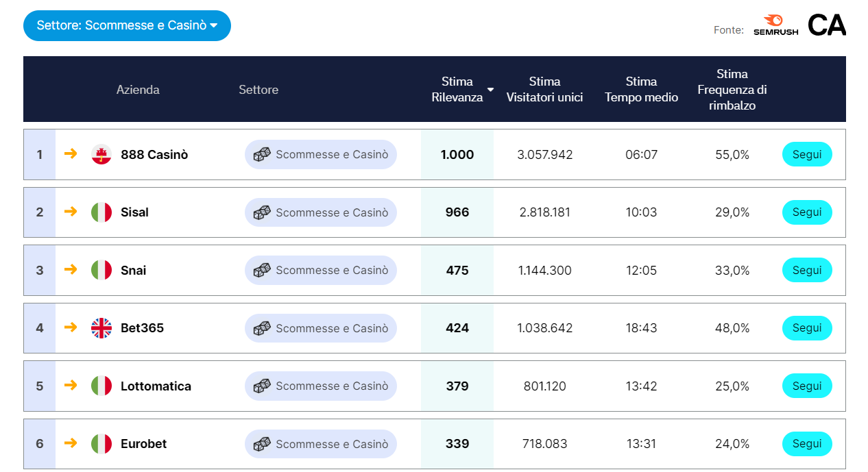868x472 pixels.
Task: Open the Settore filter dropdown
Action: pyautogui.click(x=127, y=25)
